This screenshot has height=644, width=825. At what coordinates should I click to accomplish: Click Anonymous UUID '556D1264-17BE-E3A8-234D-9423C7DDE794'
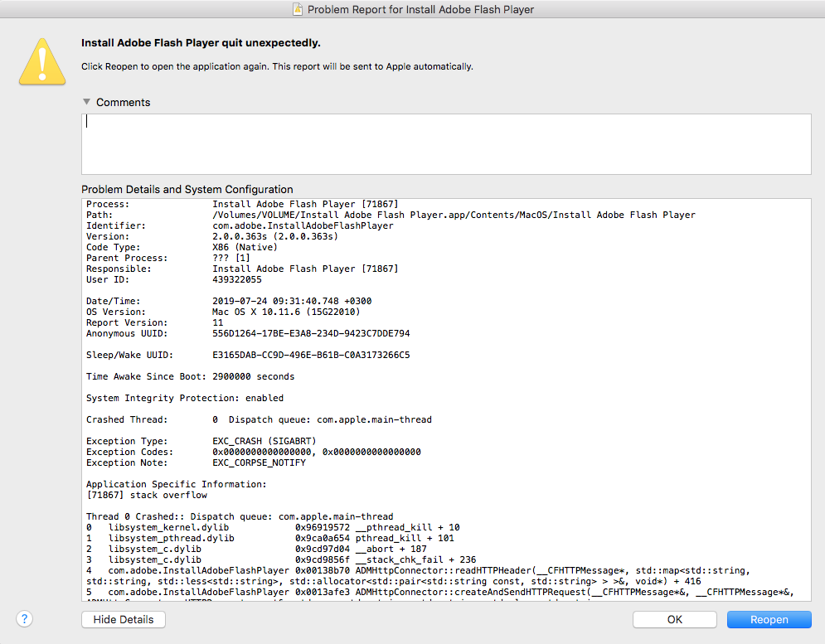coord(311,333)
